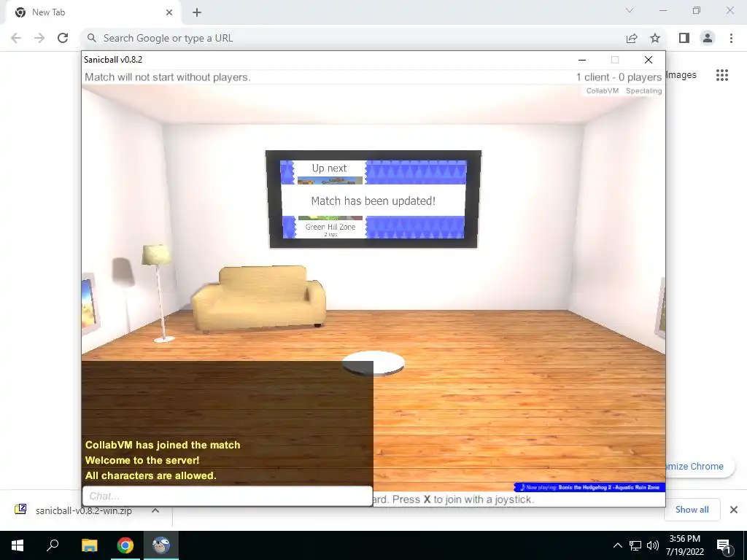
Task: Click 'Match will not start without players.'
Action: (x=167, y=77)
